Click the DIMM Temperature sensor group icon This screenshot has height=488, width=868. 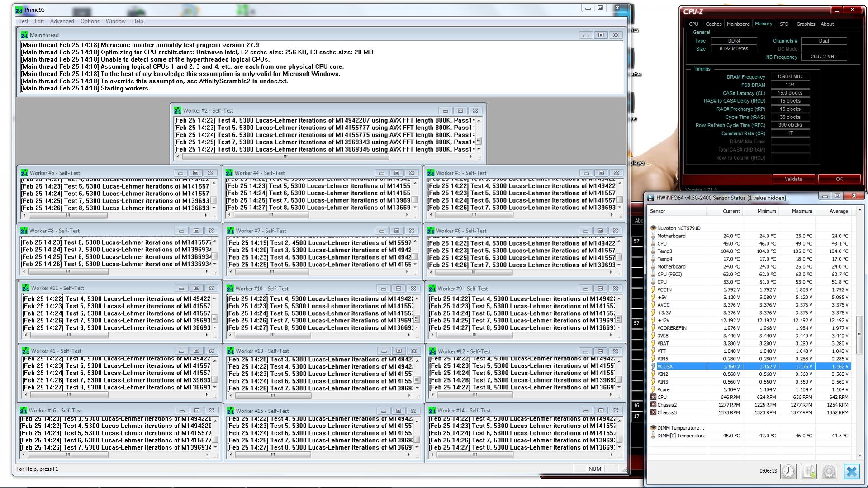(653, 427)
